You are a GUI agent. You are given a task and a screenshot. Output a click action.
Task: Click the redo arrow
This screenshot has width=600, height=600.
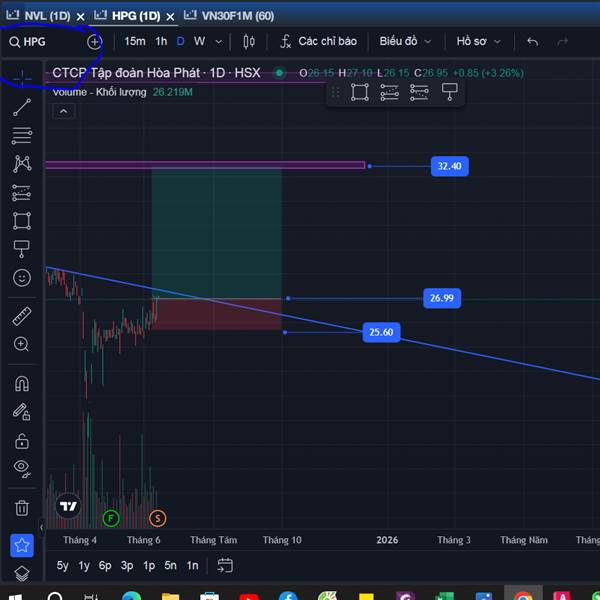pyautogui.click(x=562, y=41)
